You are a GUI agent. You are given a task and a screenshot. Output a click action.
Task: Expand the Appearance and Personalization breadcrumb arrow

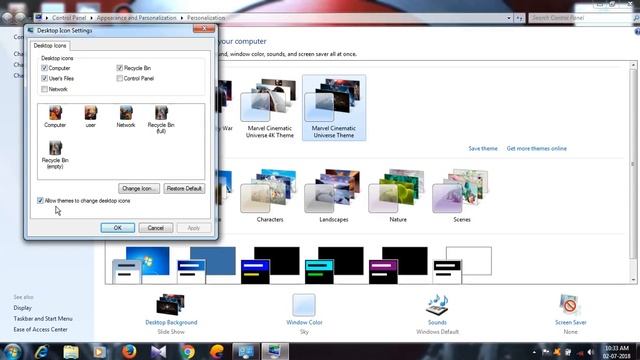coord(182,18)
